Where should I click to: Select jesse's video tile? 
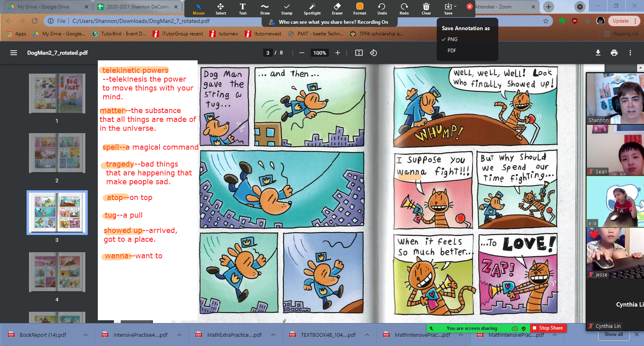coord(615,253)
